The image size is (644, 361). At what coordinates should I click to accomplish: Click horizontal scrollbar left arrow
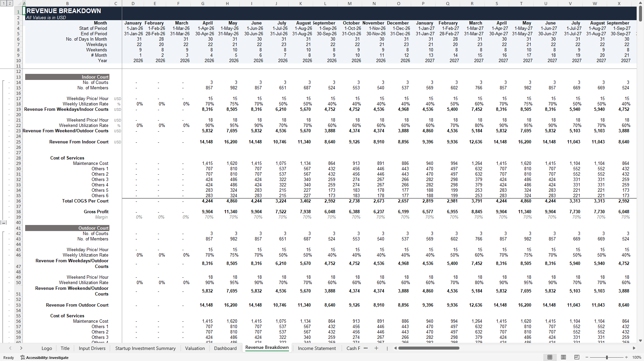[396, 348]
